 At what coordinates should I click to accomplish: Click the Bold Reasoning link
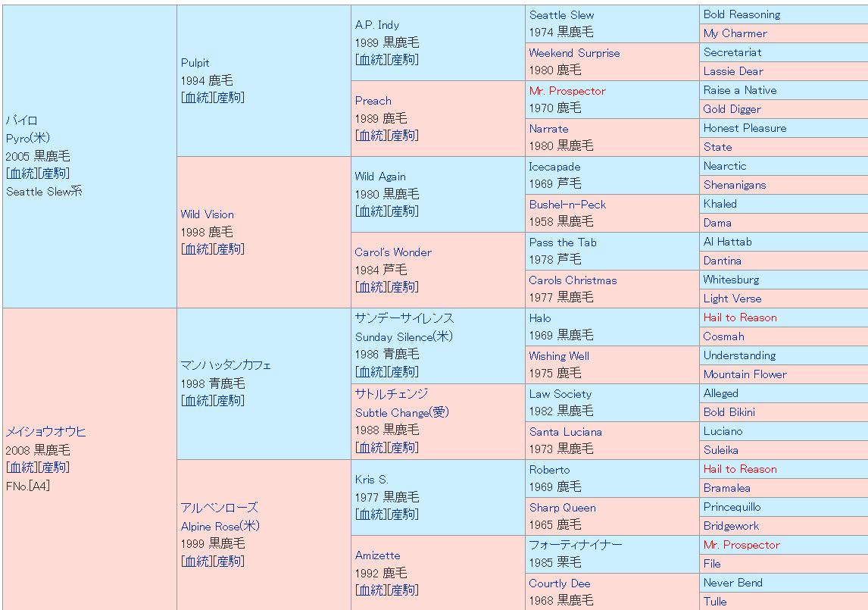tap(741, 14)
